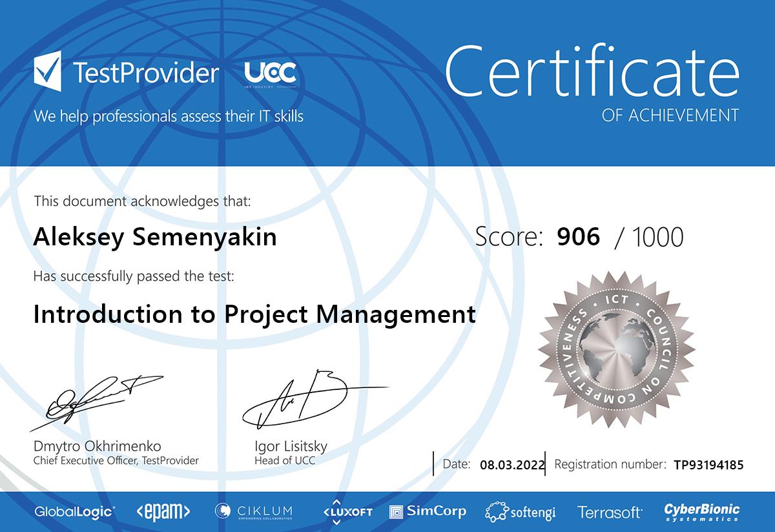Click the tagline about assessing IT skills
Viewport: 775px width, 532px height.
[x=169, y=116]
